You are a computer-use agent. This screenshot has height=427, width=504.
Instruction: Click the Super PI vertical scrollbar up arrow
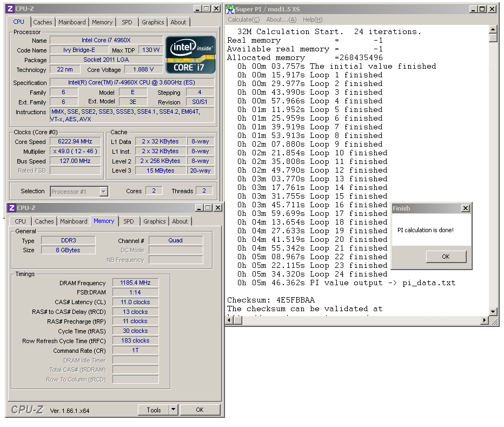pos(493,30)
